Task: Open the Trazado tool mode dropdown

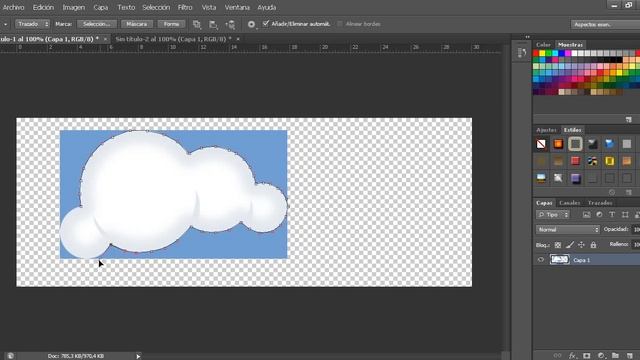Action: pyautogui.click(x=32, y=24)
